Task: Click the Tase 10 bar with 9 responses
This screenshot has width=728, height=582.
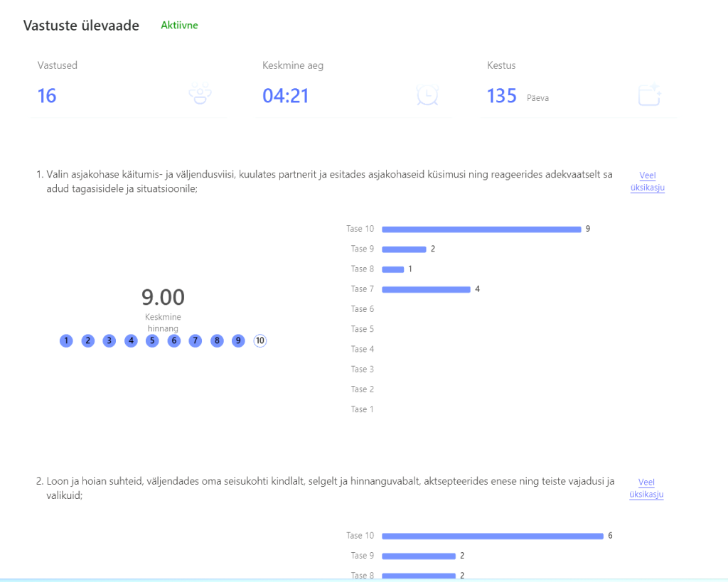Action: pos(481,229)
